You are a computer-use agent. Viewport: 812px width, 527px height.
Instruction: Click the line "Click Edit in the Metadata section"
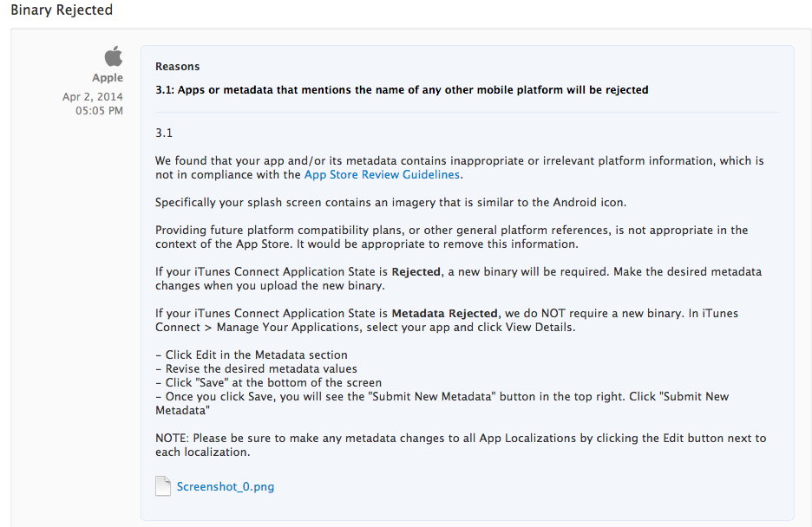pos(252,355)
